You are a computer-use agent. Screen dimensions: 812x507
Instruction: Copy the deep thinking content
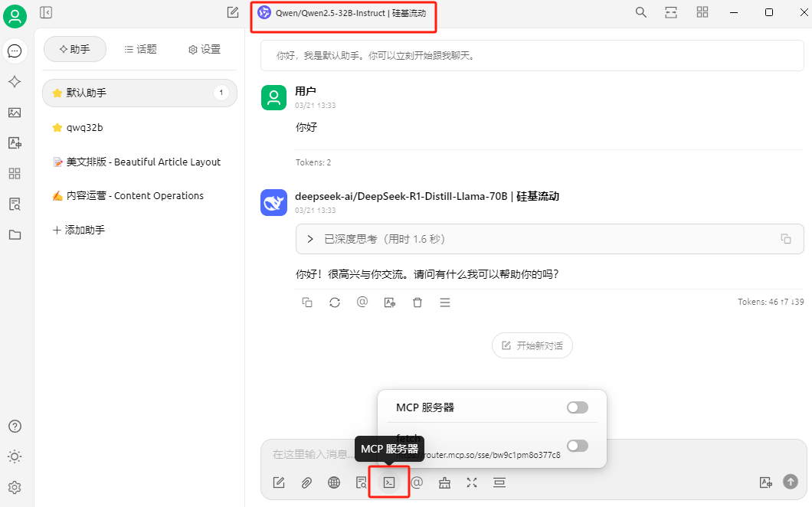(x=786, y=239)
